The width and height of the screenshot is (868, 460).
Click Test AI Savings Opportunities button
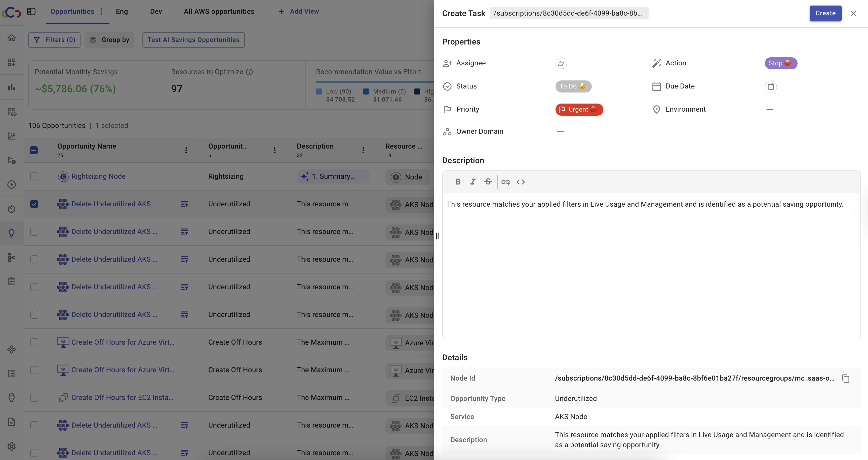[x=193, y=40]
